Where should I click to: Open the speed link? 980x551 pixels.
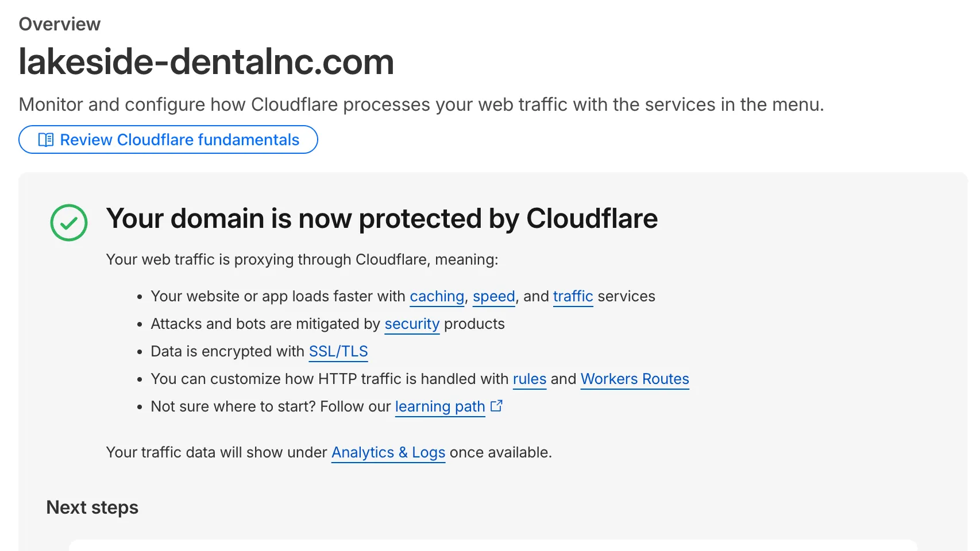click(493, 296)
